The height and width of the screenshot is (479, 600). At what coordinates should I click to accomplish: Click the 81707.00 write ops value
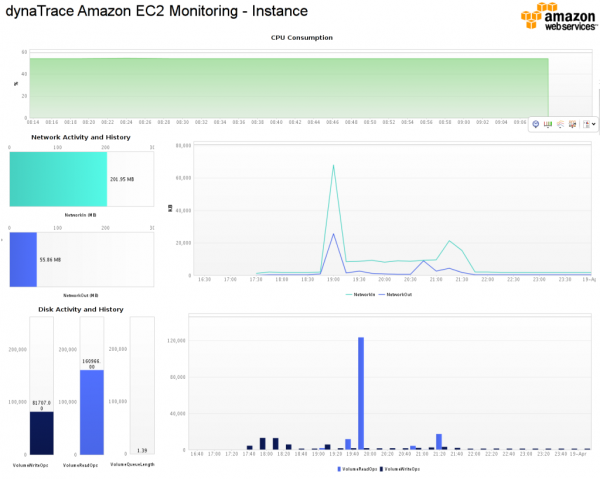point(41,405)
